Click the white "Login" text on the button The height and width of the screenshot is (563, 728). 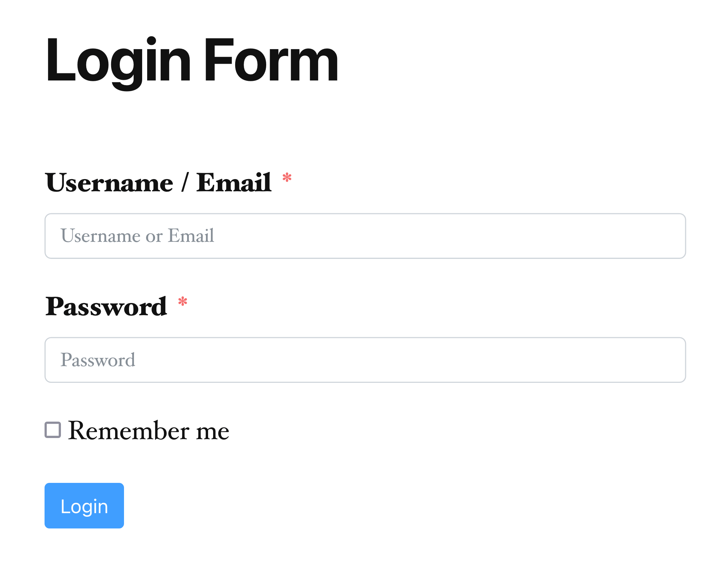point(84,506)
